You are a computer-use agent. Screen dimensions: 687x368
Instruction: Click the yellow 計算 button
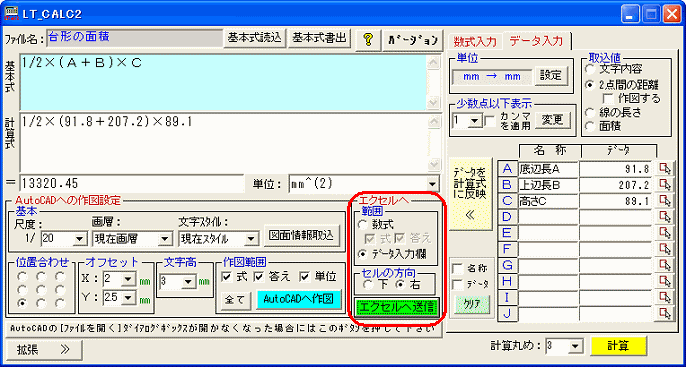(618, 345)
